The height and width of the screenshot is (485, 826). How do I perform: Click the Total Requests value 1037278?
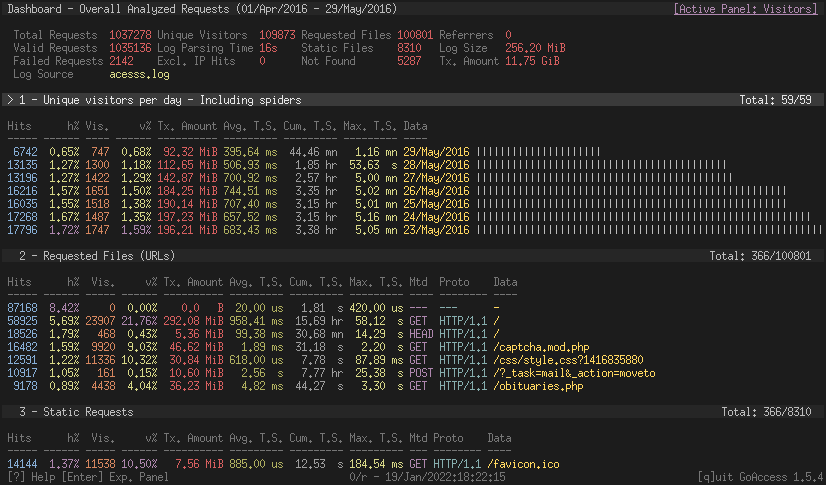click(130, 35)
